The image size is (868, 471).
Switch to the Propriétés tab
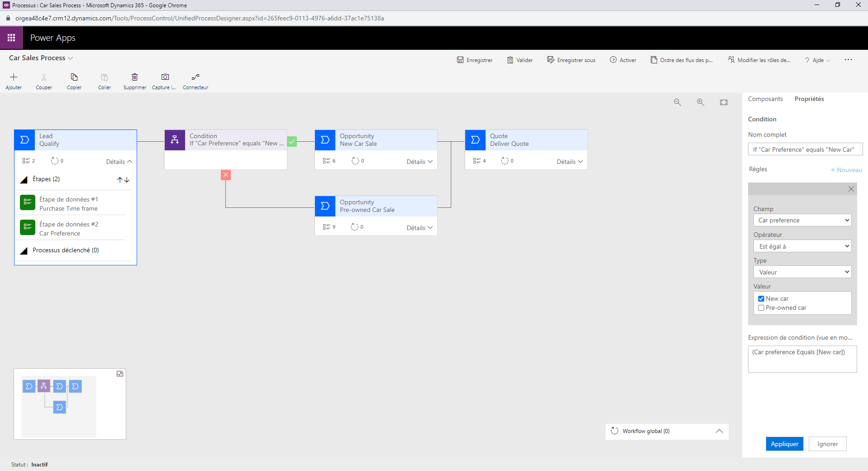tap(809, 99)
